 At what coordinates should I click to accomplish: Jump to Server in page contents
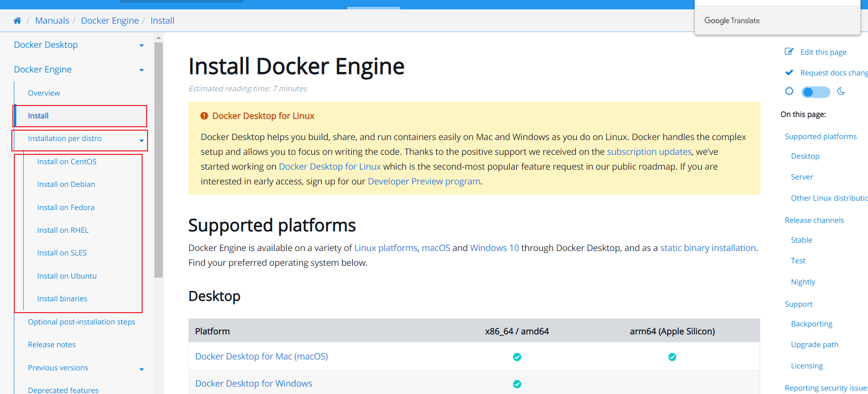[802, 177]
